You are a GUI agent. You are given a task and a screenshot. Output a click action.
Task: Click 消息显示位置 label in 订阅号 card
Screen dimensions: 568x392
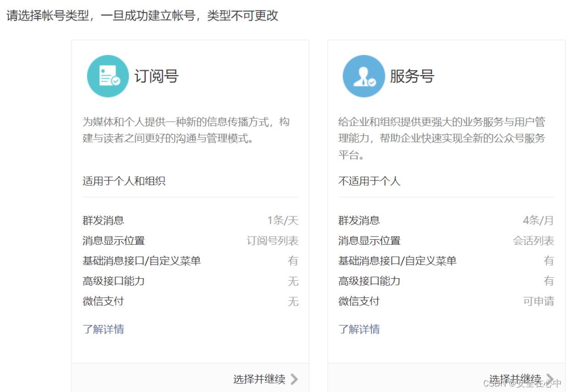coord(114,241)
